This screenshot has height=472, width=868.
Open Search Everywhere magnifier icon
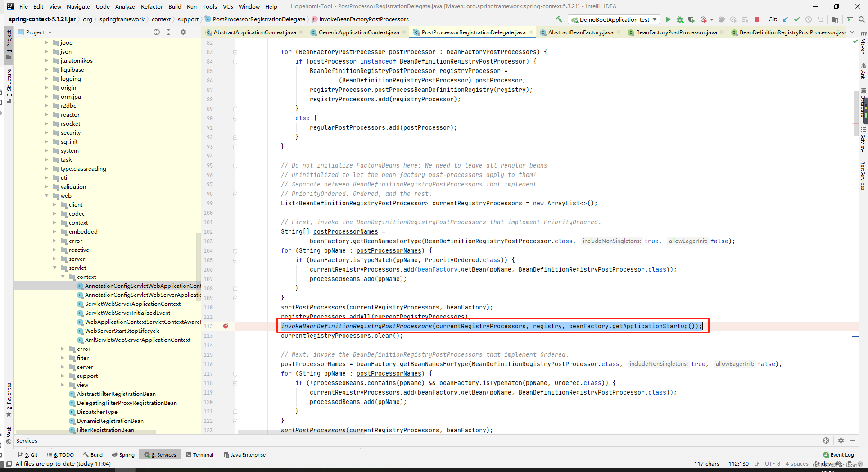tap(861, 19)
